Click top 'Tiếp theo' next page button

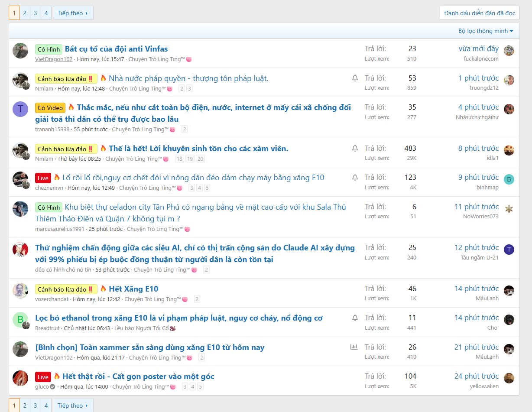pos(73,13)
